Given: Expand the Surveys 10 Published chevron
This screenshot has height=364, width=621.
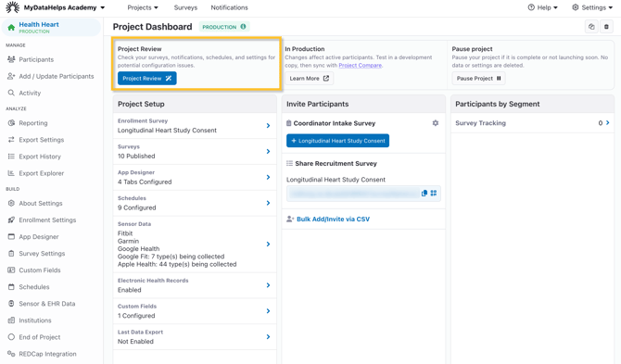Looking at the screenshot, I should tap(268, 151).
